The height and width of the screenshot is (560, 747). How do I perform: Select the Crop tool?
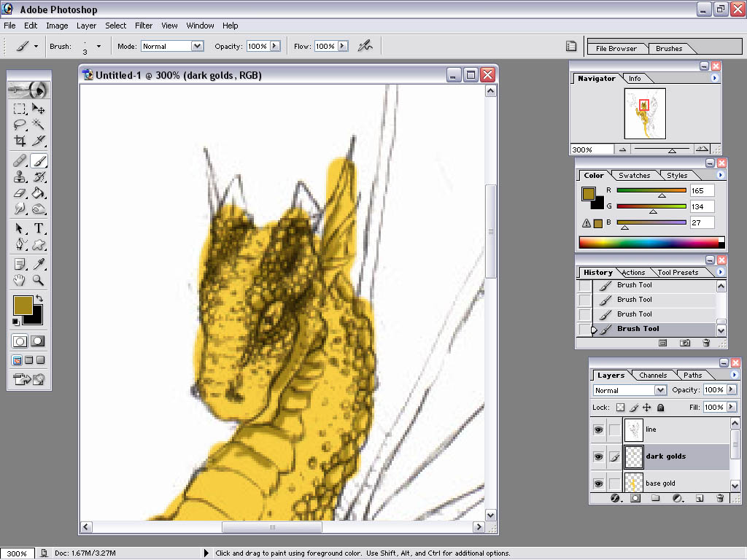click(20, 141)
